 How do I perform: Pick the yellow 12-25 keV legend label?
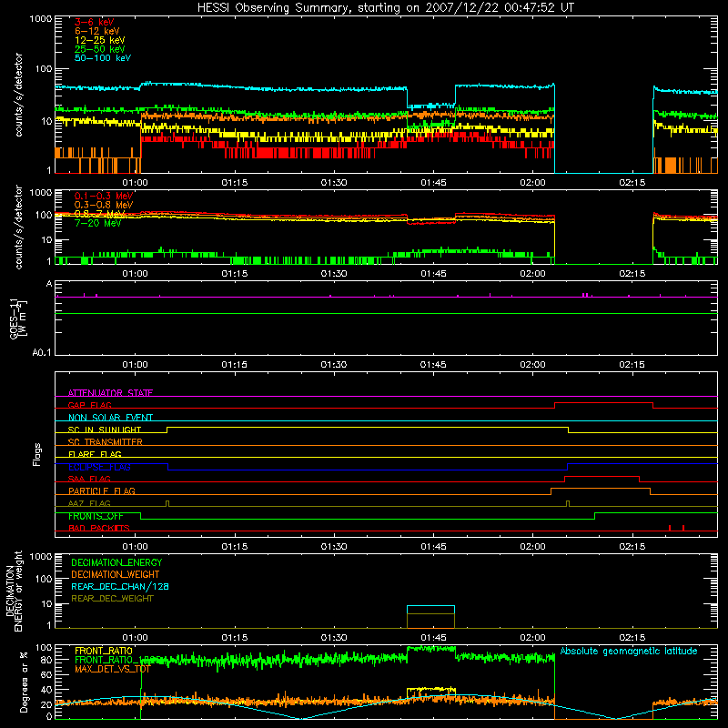coord(100,40)
